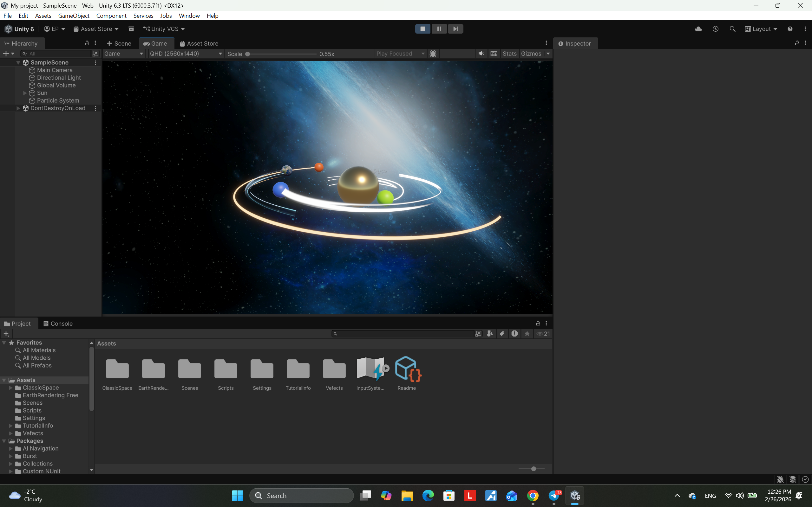Open the GameObject menu

[74, 16]
